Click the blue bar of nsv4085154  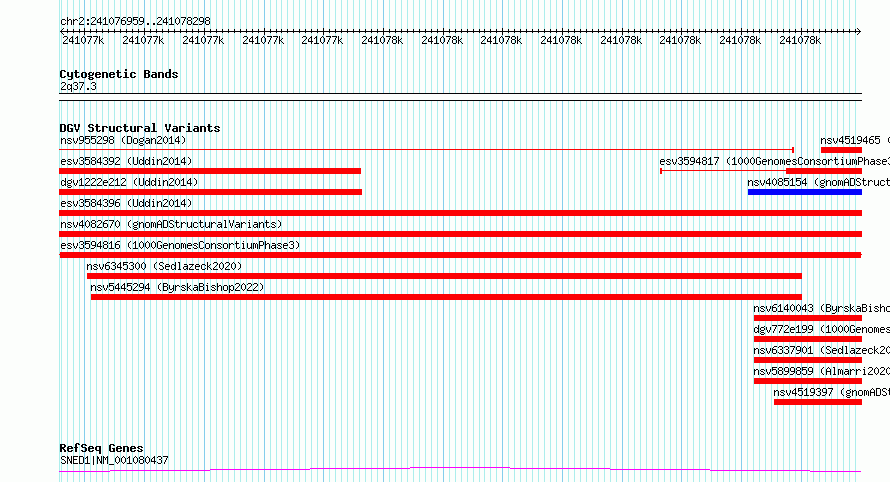805,192
